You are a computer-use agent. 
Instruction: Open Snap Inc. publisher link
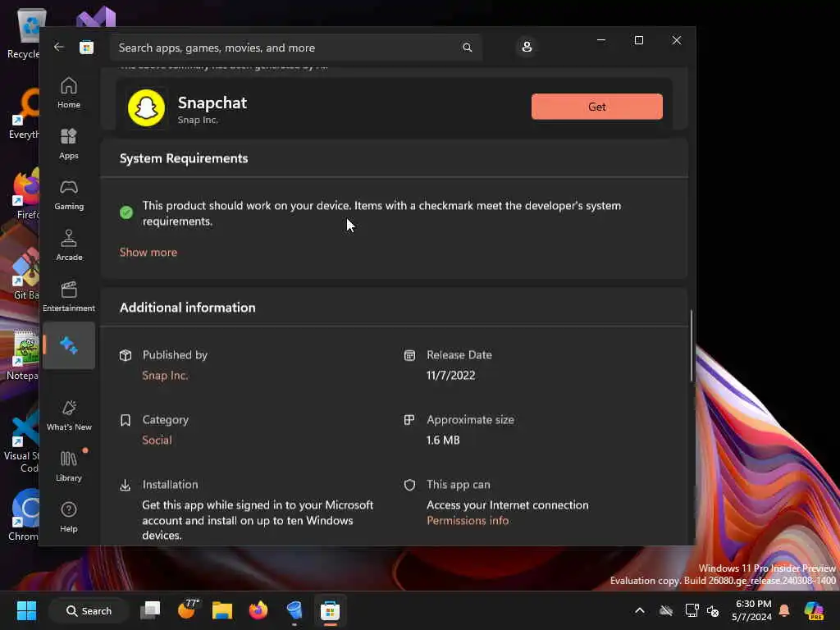tap(165, 376)
